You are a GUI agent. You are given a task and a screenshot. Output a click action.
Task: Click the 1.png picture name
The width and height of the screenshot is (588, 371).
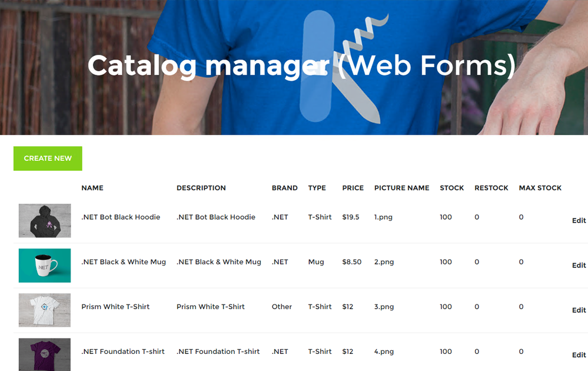pyautogui.click(x=383, y=217)
